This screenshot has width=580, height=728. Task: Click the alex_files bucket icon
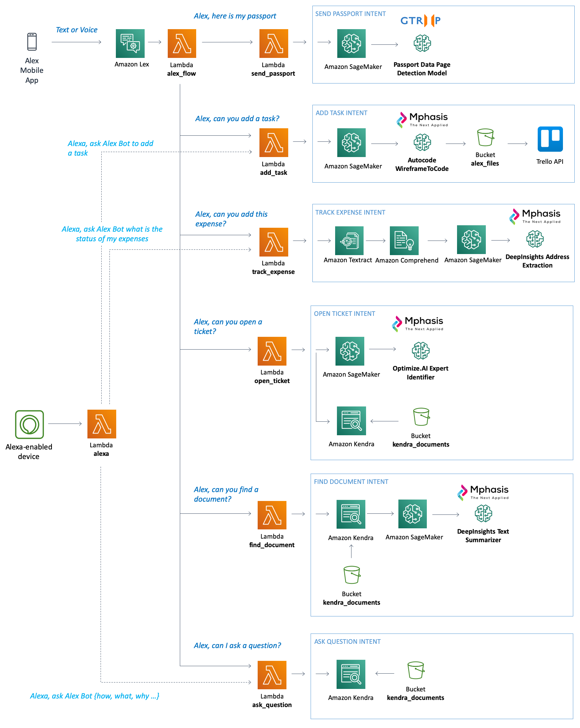point(485,137)
